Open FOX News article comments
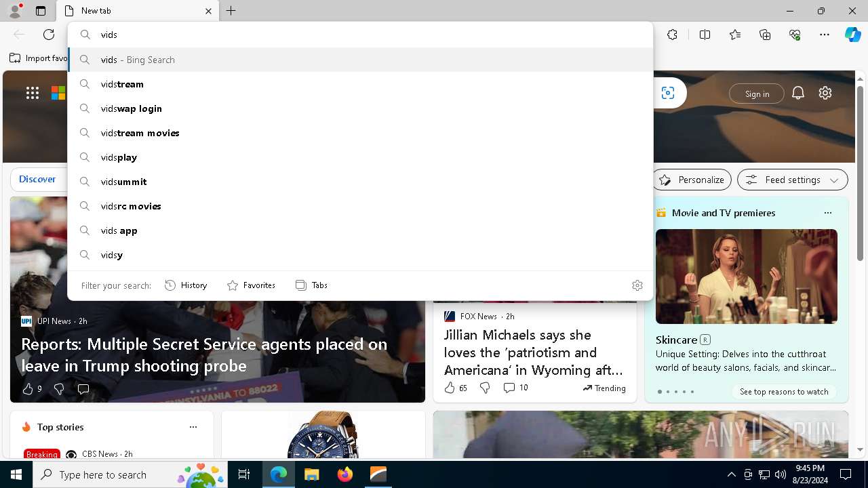Screen dimensions: 868x488 [x=515, y=388]
